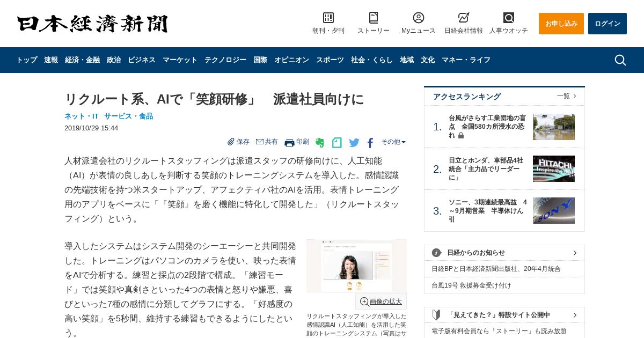Open the 国際 section
The image size is (644, 338).
click(x=260, y=60)
